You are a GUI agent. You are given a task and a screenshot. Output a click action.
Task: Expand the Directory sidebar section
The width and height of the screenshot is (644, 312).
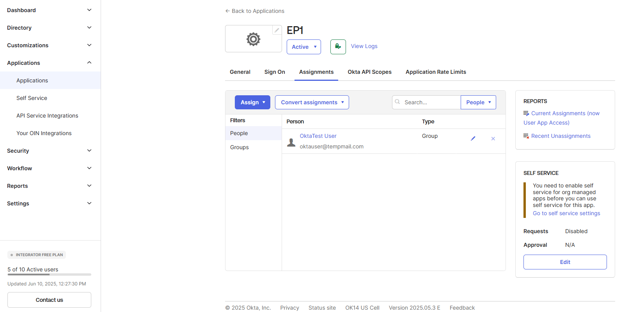coord(50,28)
